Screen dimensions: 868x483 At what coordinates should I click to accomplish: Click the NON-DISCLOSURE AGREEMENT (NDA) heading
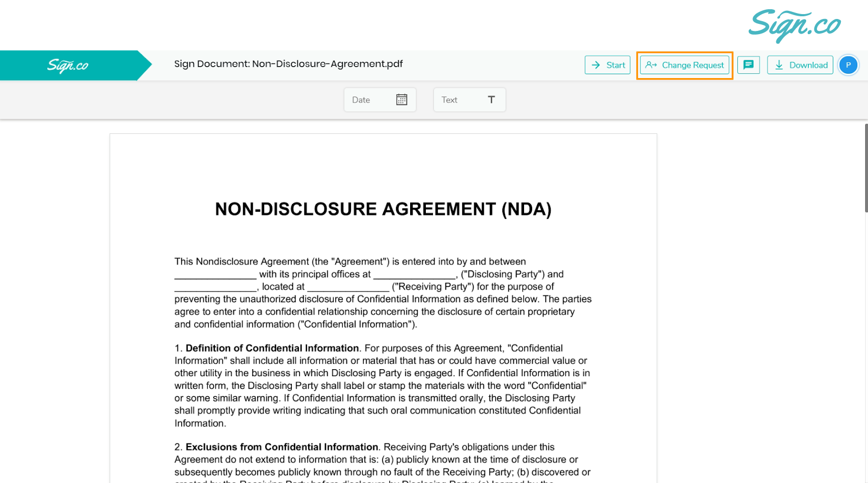pos(383,209)
